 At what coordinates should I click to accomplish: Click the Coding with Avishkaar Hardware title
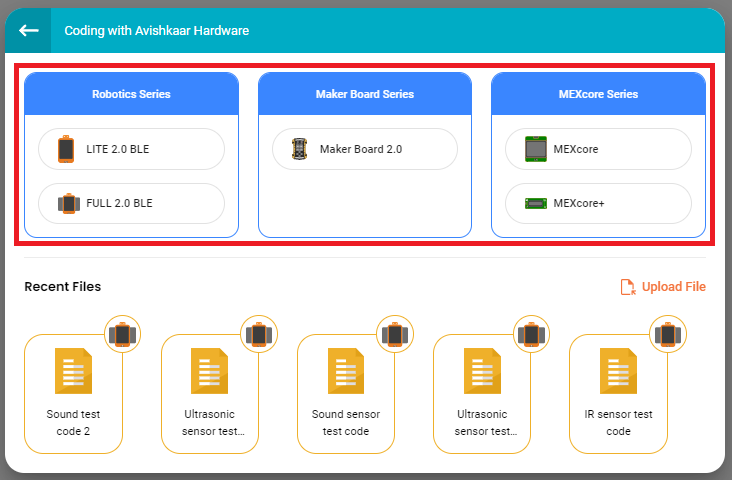tap(156, 31)
